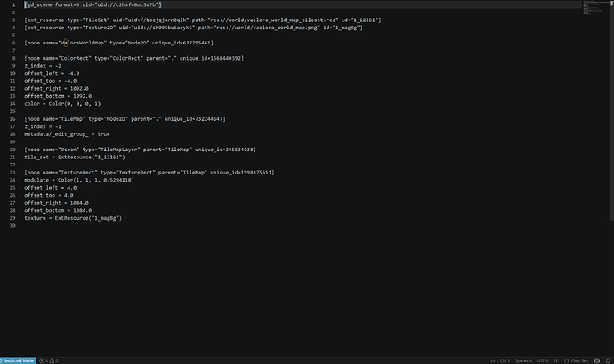
Task: Click the TileSet ext_resource line
Action: coord(203,20)
